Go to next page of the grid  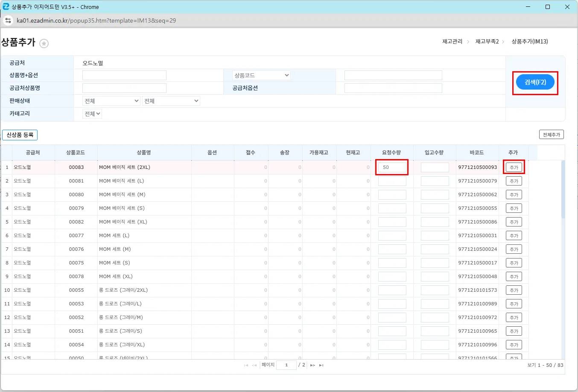312,365
